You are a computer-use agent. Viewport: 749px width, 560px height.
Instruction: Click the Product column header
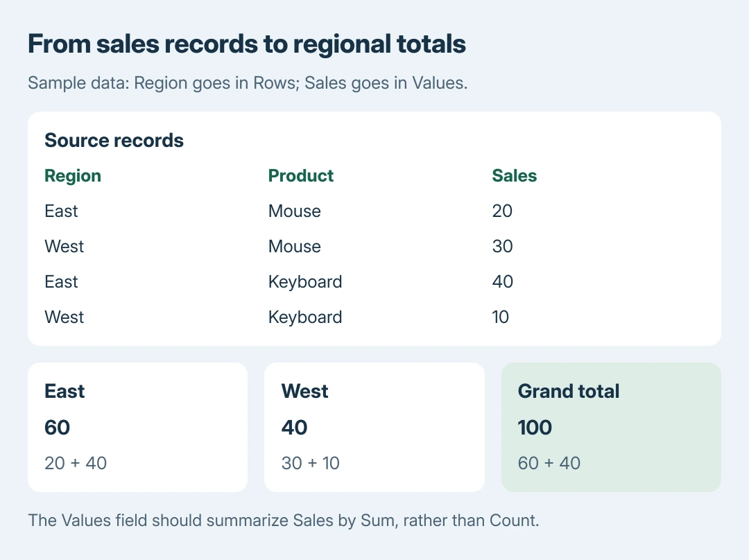pyautogui.click(x=301, y=175)
